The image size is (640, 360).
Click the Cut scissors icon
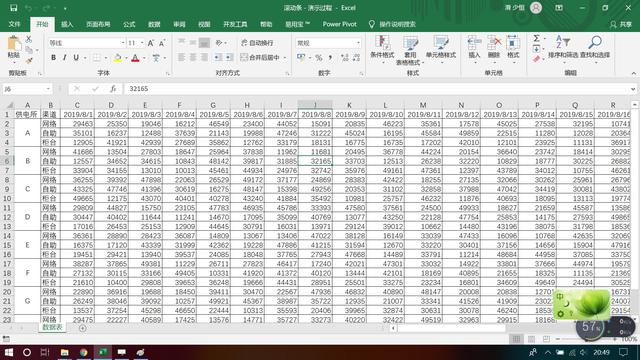[29, 39]
